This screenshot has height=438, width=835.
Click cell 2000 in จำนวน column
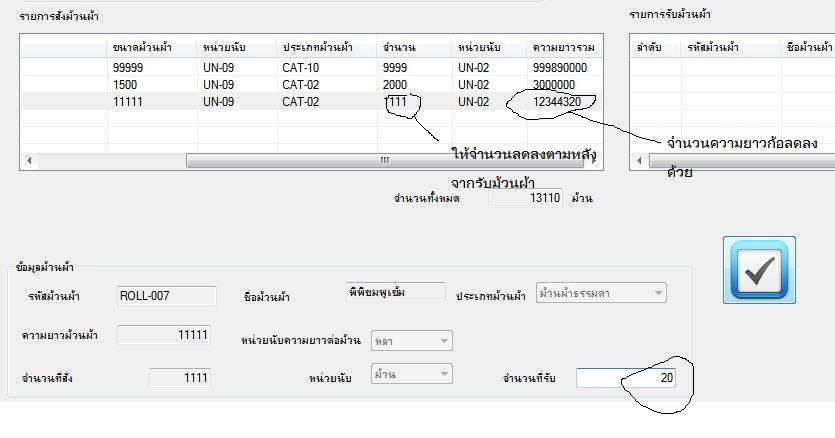(x=395, y=85)
